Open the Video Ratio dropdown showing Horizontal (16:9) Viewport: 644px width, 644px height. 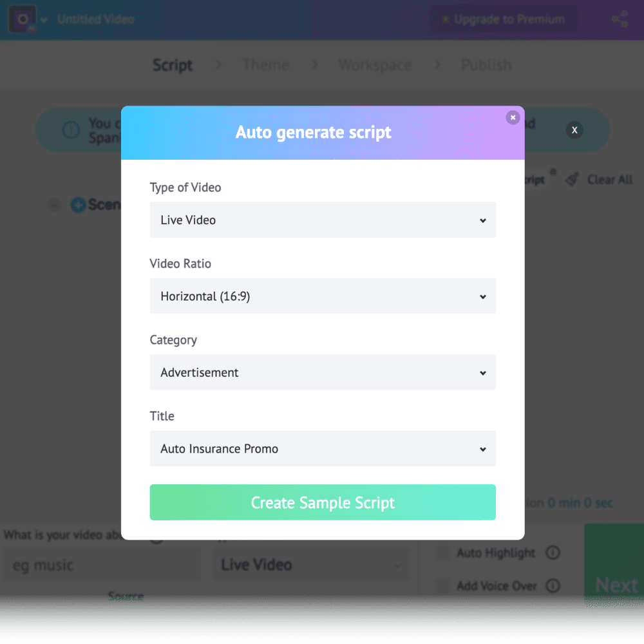pos(322,296)
